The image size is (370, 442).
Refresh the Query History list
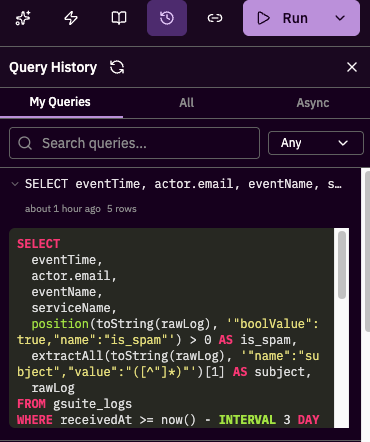(117, 67)
